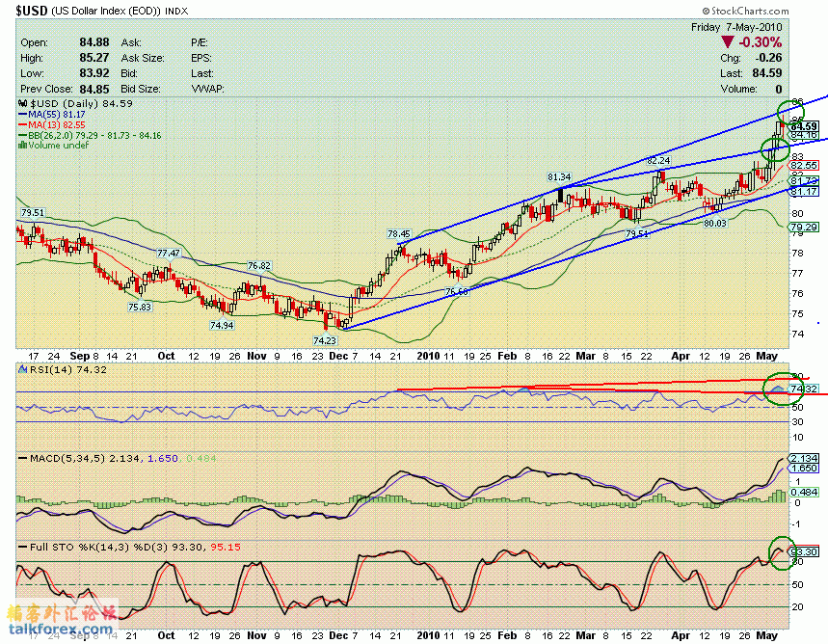Click the Chg value -0.26

(768, 58)
